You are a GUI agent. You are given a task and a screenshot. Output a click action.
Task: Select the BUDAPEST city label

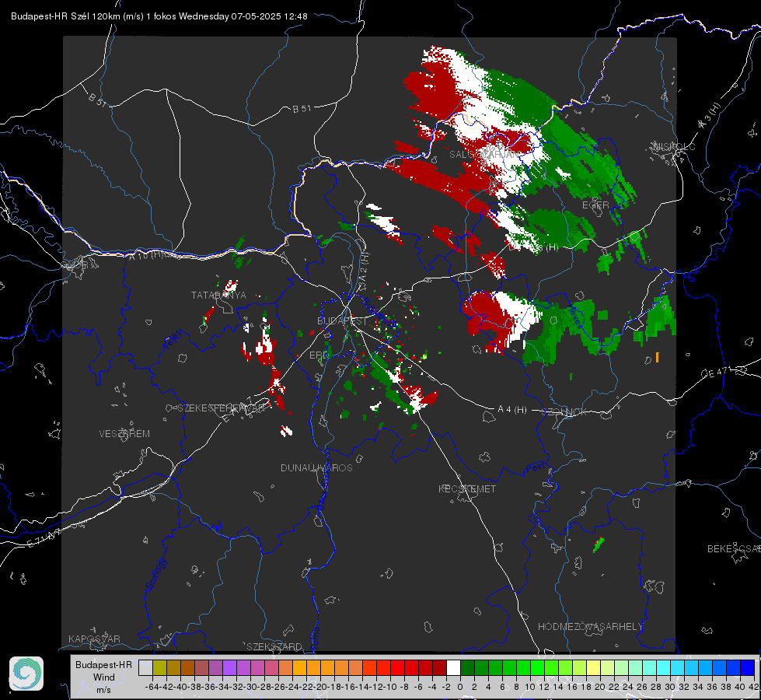tap(342, 320)
